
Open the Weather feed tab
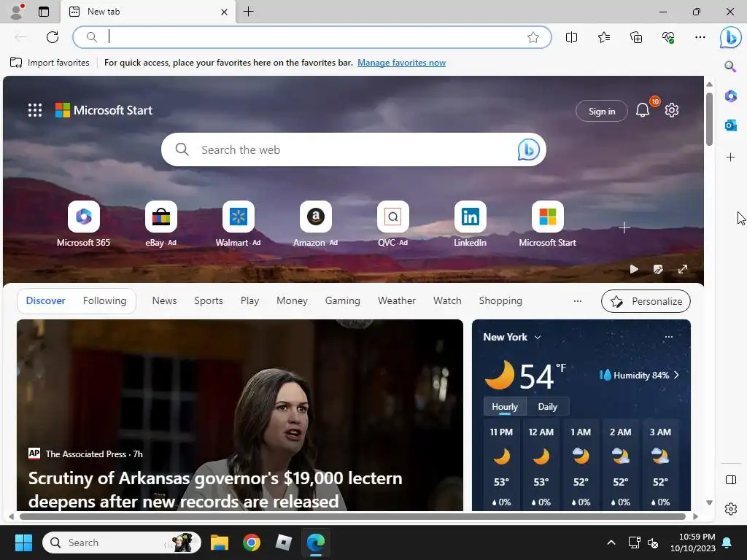pyautogui.click(x=396, y=300)
